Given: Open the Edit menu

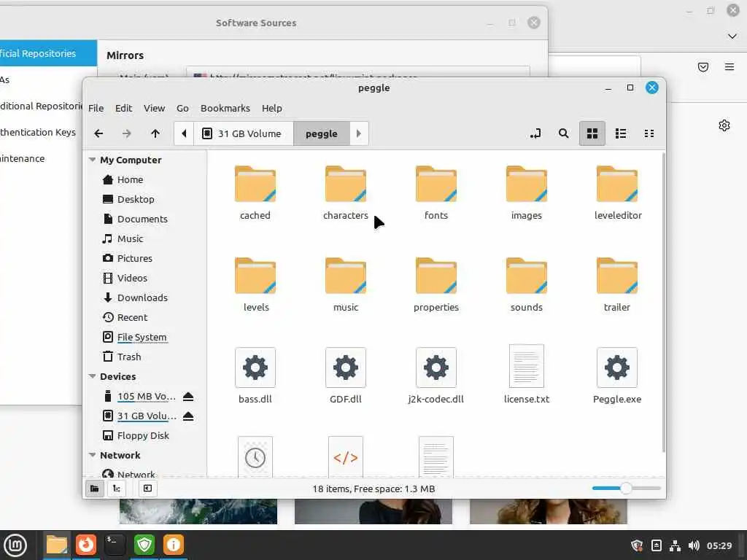Looking at the screenshot, I should 123,108.
